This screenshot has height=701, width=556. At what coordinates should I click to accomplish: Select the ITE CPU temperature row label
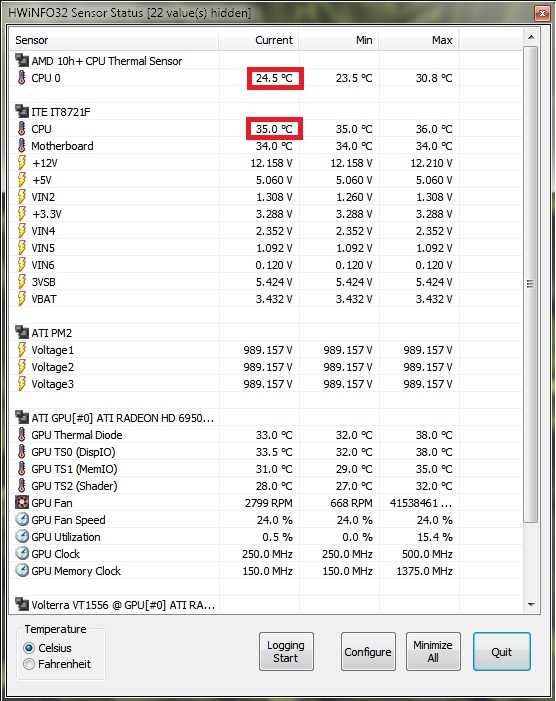tap(41, 129)
